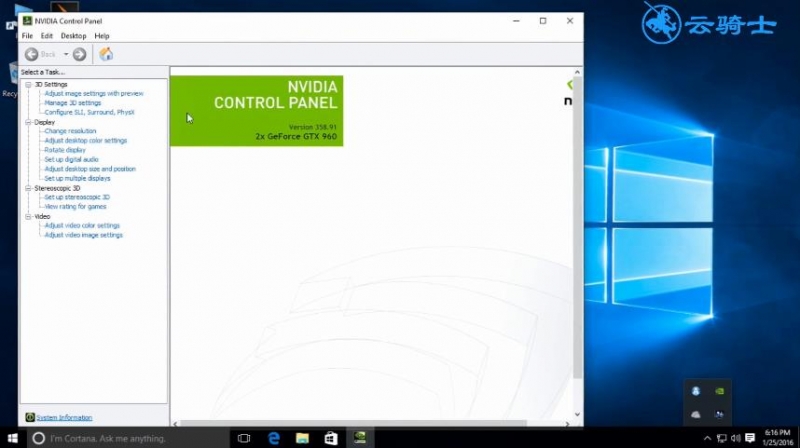This screenshot has width=800, height=448.
Task: Open the System Information link
Action: (64, 417)
